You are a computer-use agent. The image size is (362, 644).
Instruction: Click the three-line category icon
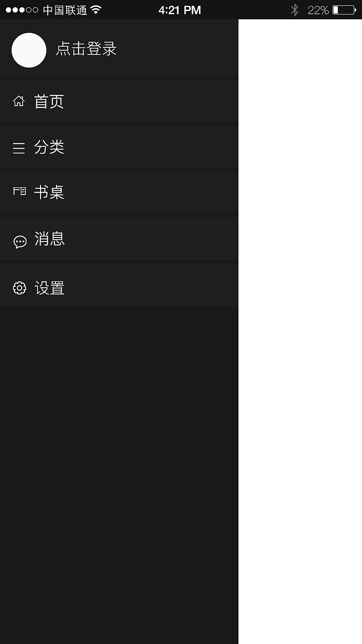coord(19,148)
